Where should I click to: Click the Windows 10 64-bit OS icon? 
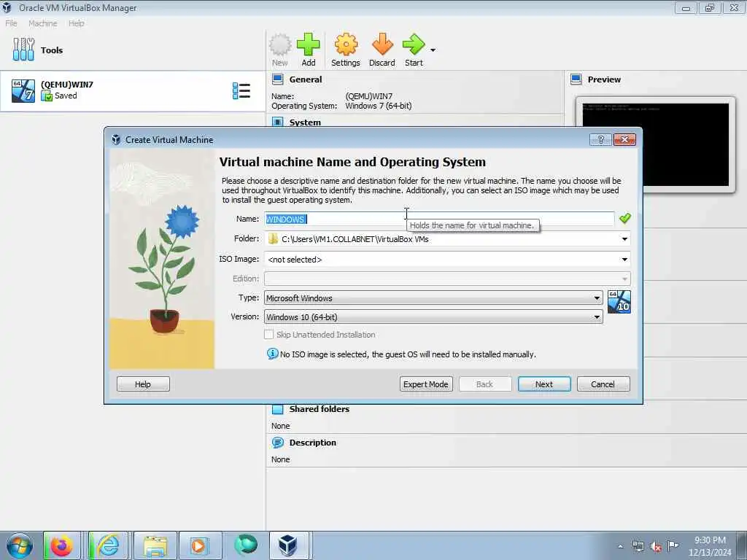(x=619, y=302)
